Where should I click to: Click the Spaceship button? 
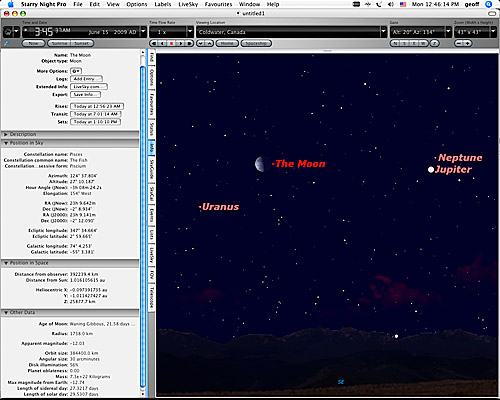click(256, 43)
